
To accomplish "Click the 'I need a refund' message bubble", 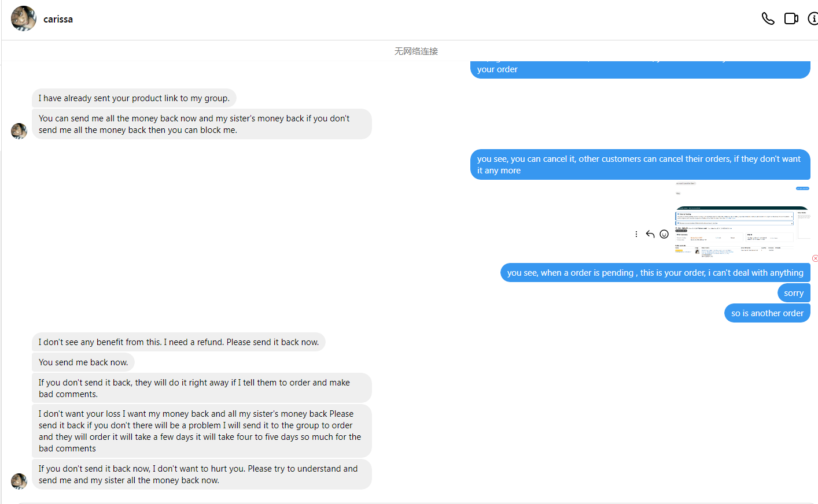I will pyautogui.click(x=178, y=342).
